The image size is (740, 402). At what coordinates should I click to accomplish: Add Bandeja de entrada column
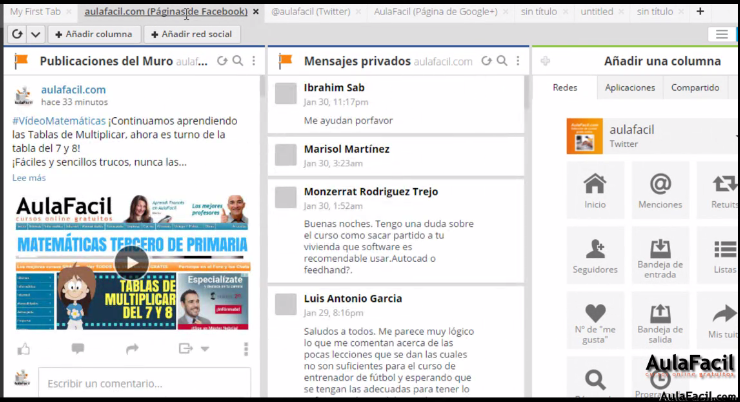click(x=660, y=255)
